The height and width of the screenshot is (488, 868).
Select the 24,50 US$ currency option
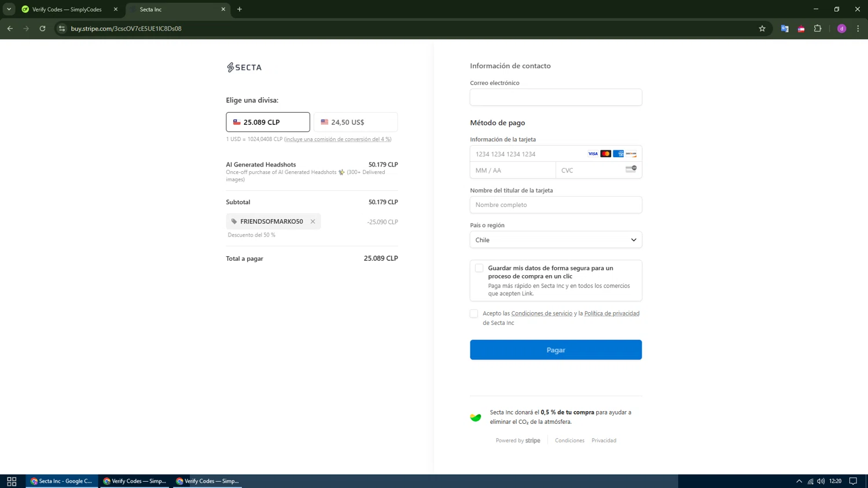coord(356,122)
